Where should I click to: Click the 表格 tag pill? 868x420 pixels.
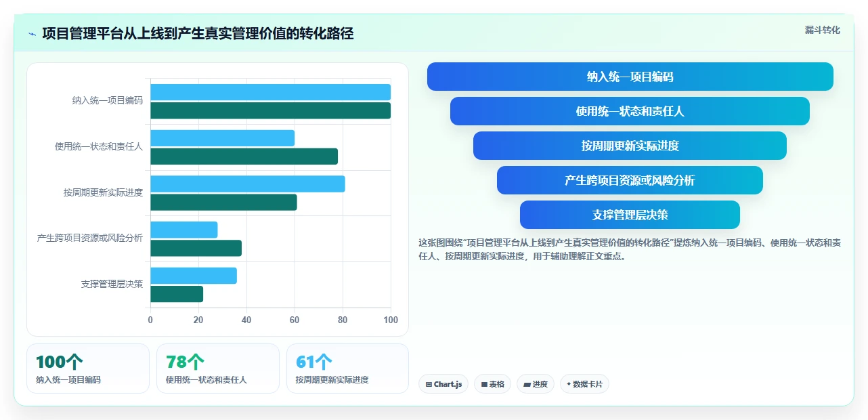(x=492, y=384)
